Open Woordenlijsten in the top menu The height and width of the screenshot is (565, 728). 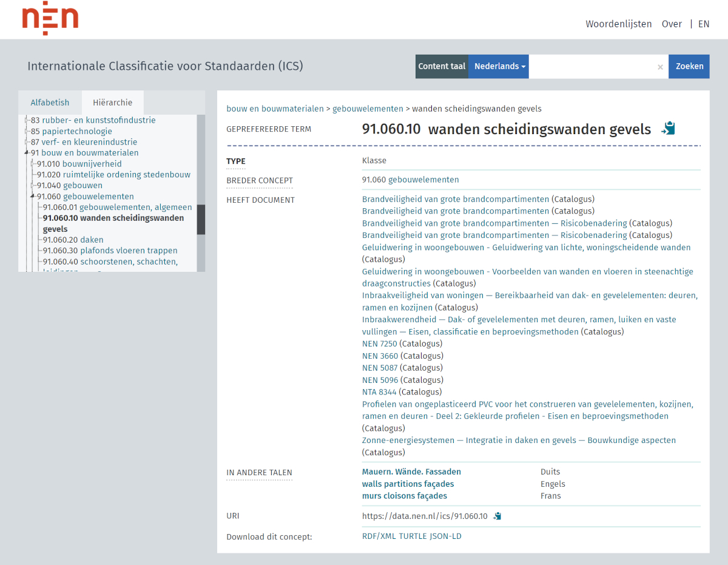[x=619, y=24]
